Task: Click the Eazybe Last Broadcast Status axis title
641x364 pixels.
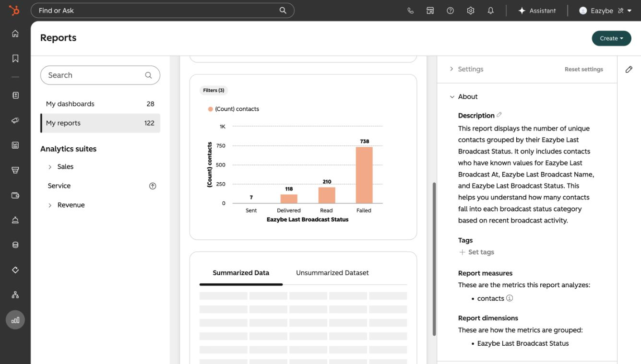Action: 308,220
